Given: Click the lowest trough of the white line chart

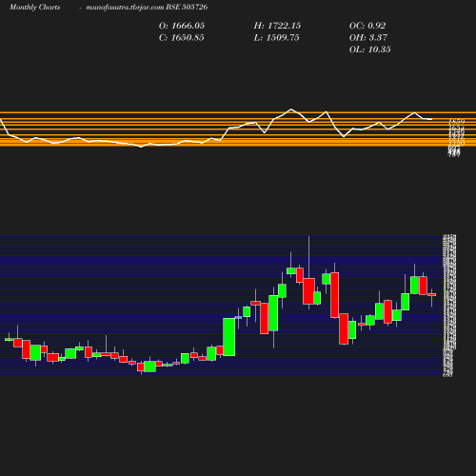Looking at the screenshot, I should pos(141,147).
